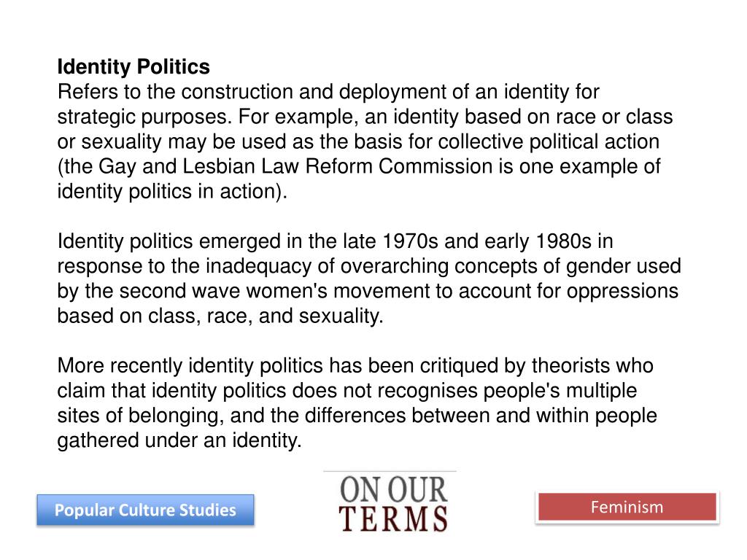The width and height of the screenshot is (747, 560).
Task: Click the word "theorists" in the last paragraph
Action: 570,366
